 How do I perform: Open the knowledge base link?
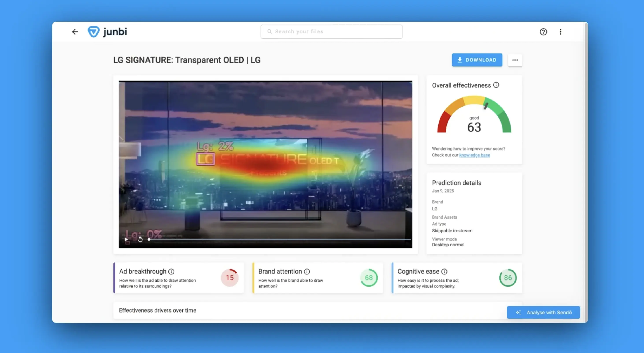point(474,155)
